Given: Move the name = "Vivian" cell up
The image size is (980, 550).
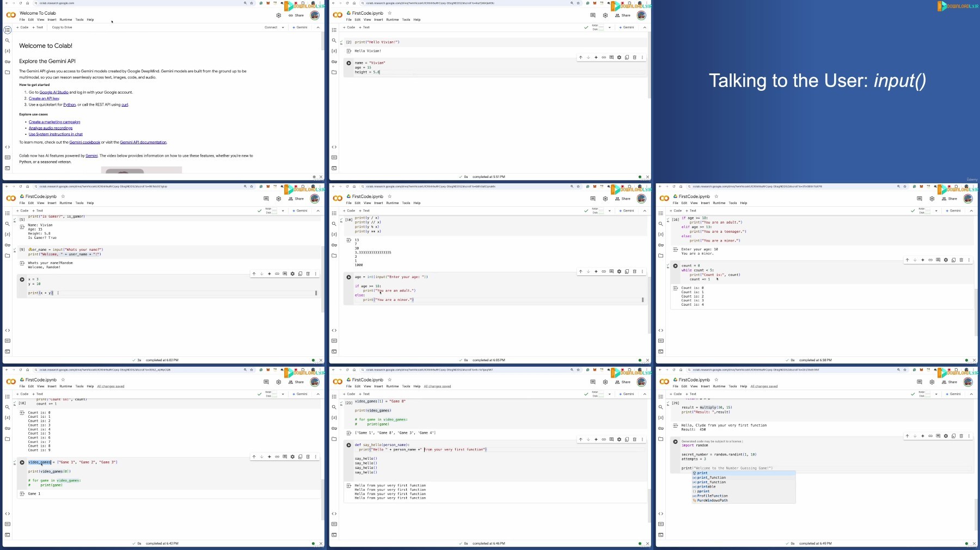Looking at the screenshot, I should pos(580,57).
